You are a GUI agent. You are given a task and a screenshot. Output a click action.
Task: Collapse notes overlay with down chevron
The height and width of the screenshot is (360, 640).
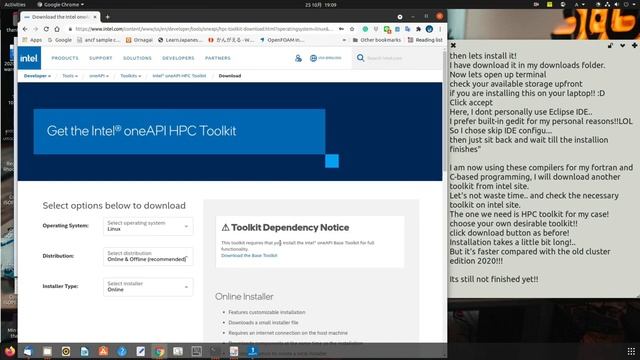pyautogui.click(x=622, y=45)
